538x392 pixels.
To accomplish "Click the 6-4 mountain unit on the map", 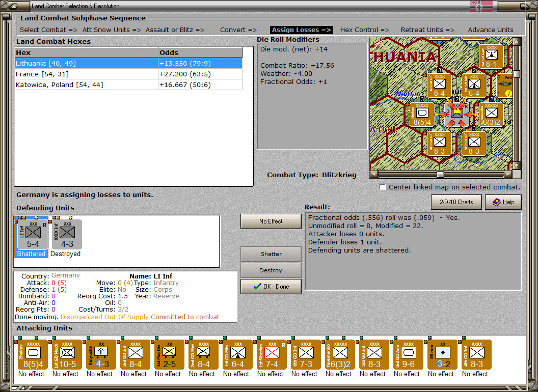I will point(474,86).
